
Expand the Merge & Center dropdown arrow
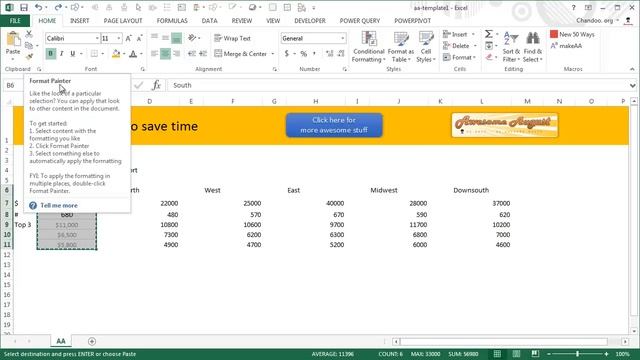pyautogui.click(x=273, y=54)
